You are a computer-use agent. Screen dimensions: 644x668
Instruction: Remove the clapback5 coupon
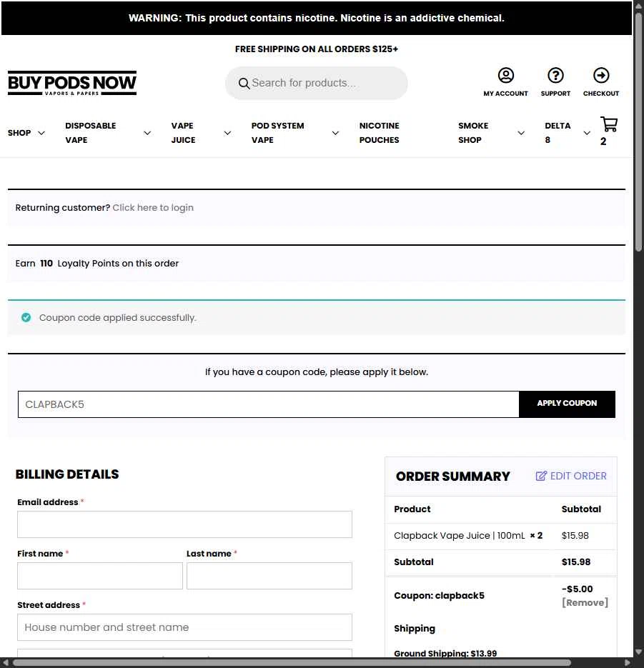585,602
